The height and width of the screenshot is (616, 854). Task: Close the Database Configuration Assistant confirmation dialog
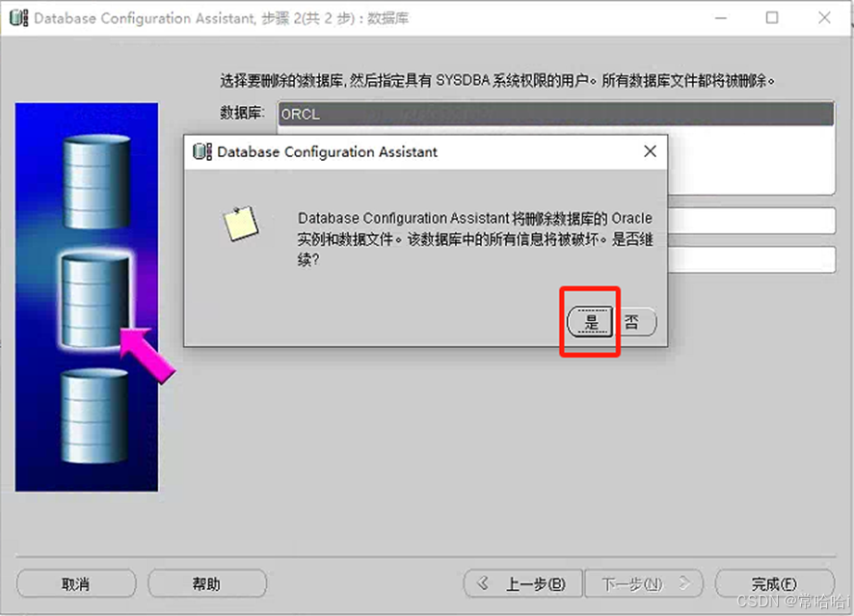click(650, 151)
